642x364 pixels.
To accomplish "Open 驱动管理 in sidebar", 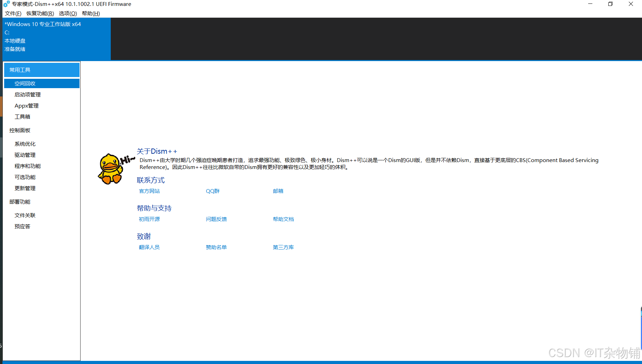I will tap(42, 155).
